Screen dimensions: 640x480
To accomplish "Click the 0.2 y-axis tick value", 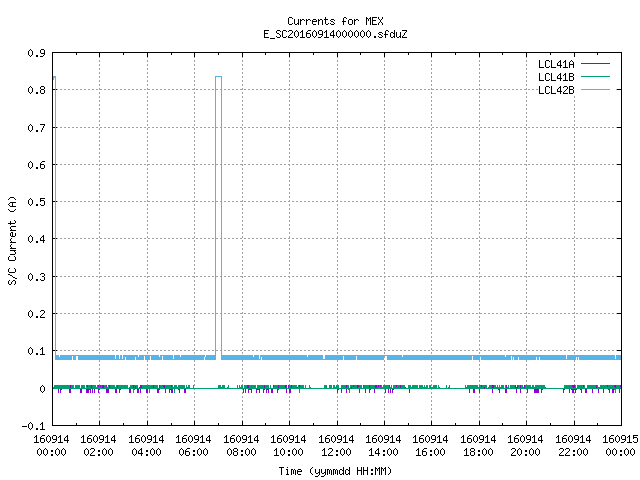I will coord(36,314).
